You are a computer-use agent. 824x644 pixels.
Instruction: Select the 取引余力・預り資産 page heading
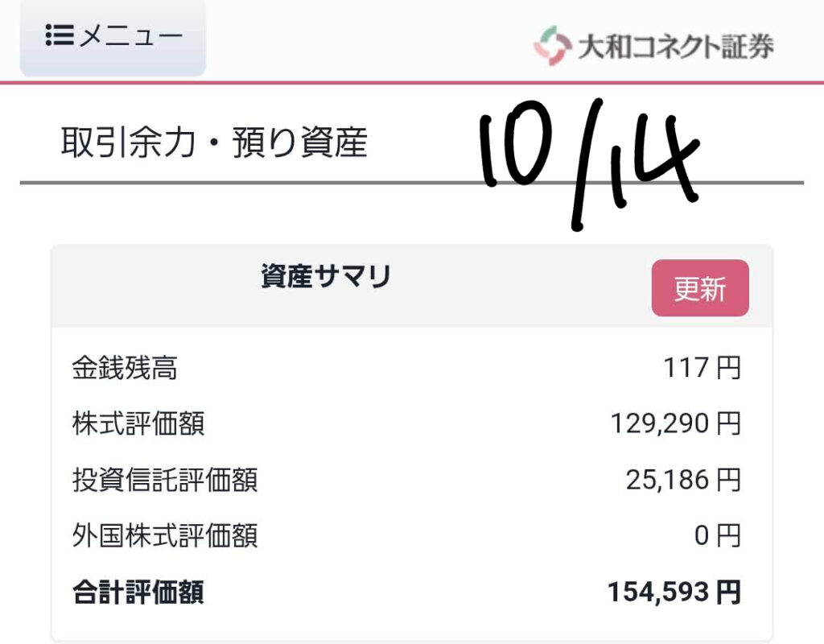pyautogui.click(x=214, y=143)
